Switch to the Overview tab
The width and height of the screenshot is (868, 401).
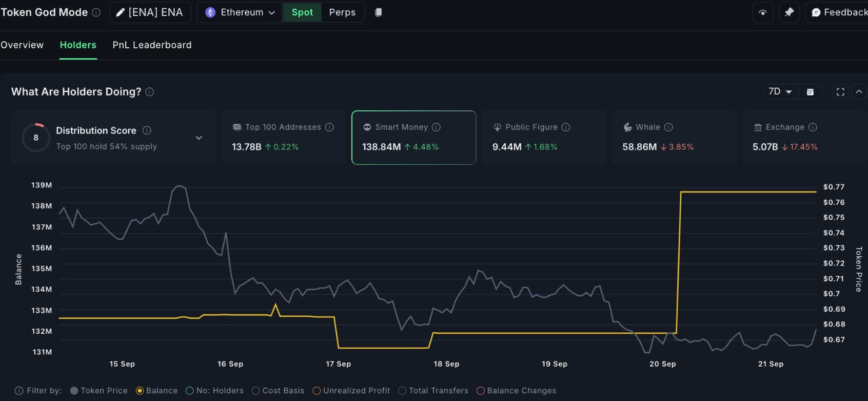(22, 45)
